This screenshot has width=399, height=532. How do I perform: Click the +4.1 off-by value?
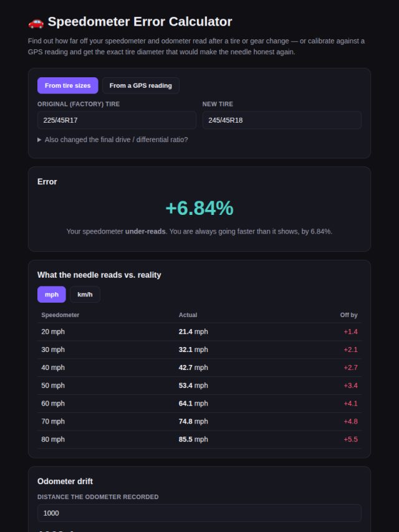click(350, 404)
